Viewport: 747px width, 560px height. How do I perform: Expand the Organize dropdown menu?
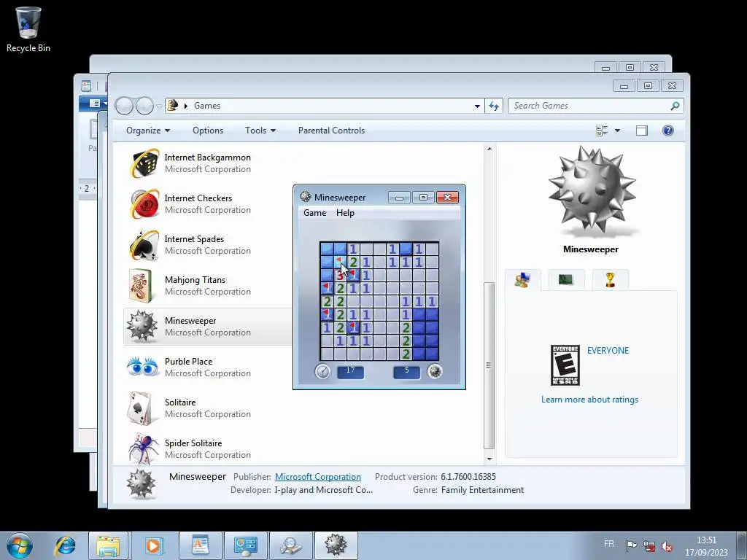pos(148,131)
